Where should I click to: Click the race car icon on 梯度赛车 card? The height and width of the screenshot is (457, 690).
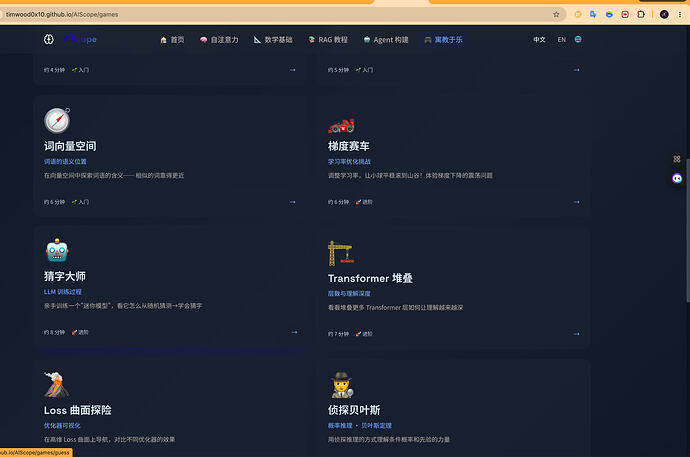click(341, 125)
